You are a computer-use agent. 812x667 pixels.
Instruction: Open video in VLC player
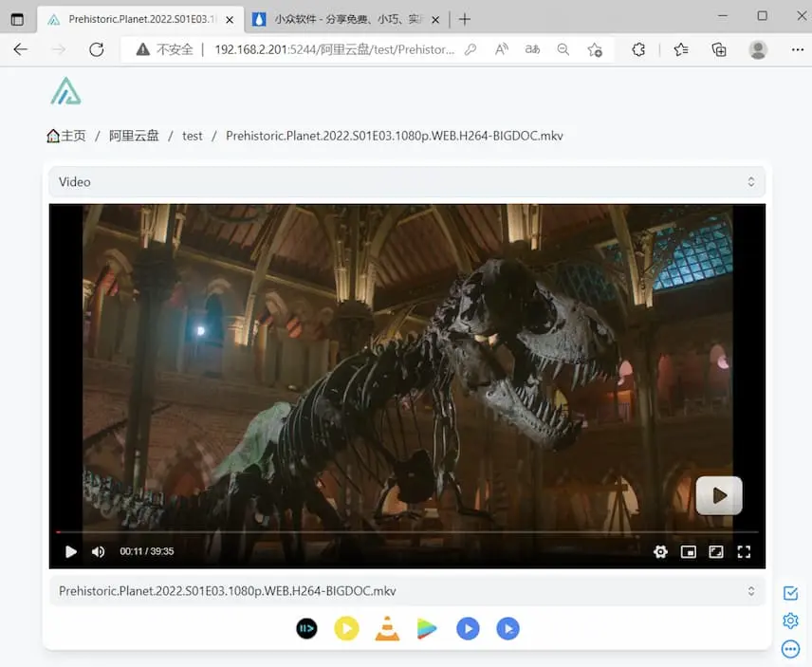[x=387, y=628]
